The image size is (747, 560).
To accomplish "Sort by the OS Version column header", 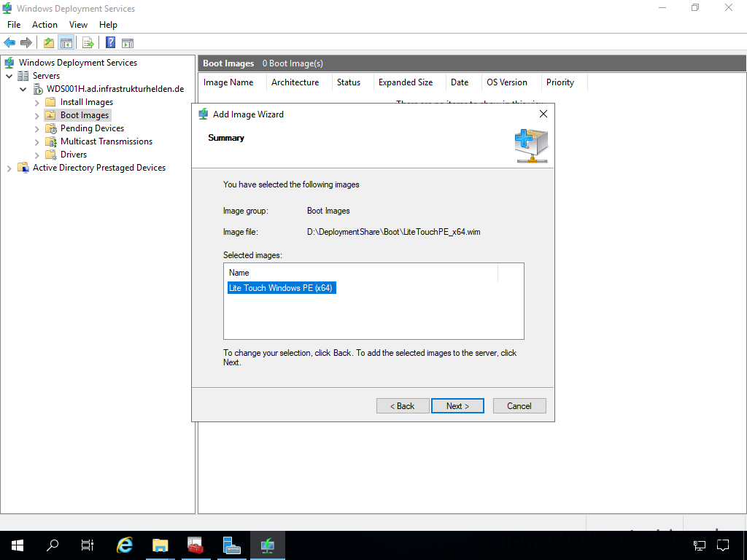I will 511,82.
